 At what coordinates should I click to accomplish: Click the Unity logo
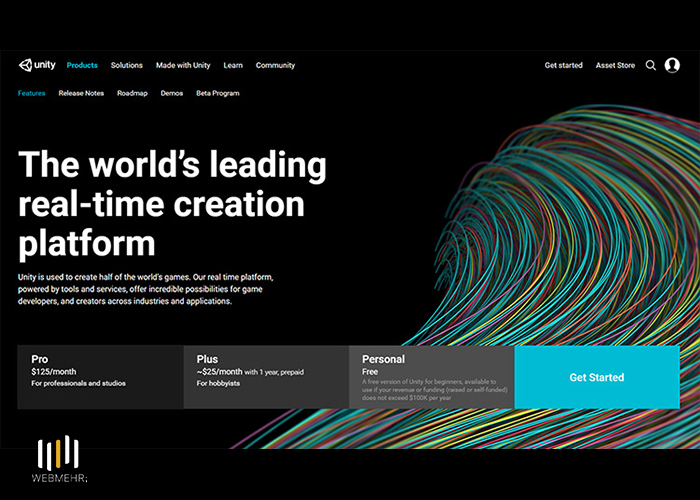pos(37,65)
